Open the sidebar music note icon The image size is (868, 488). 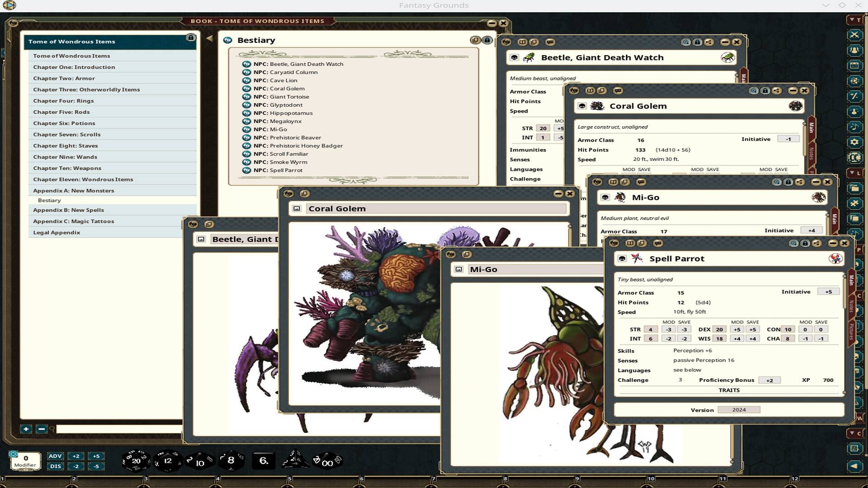(854, 127)
